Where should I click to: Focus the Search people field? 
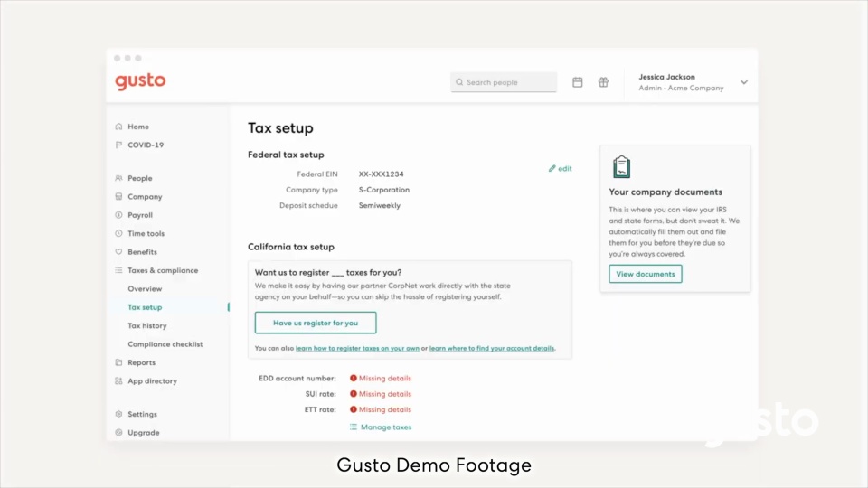click(x=504, y=82)
